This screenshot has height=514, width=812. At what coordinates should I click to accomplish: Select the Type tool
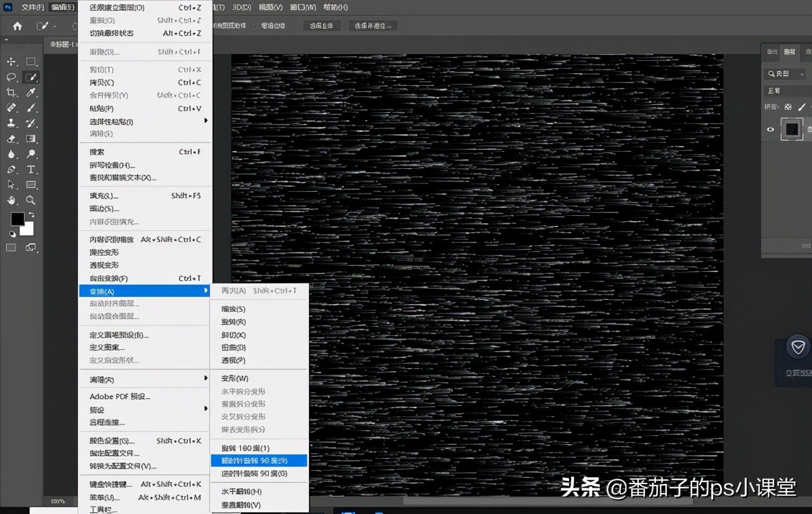tap(30, 169)
